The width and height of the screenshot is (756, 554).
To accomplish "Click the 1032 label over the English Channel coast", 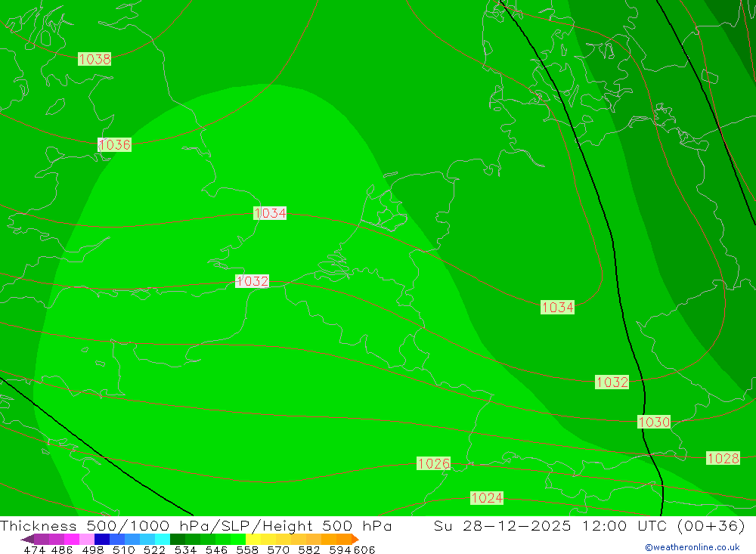I will coord(253,281).
